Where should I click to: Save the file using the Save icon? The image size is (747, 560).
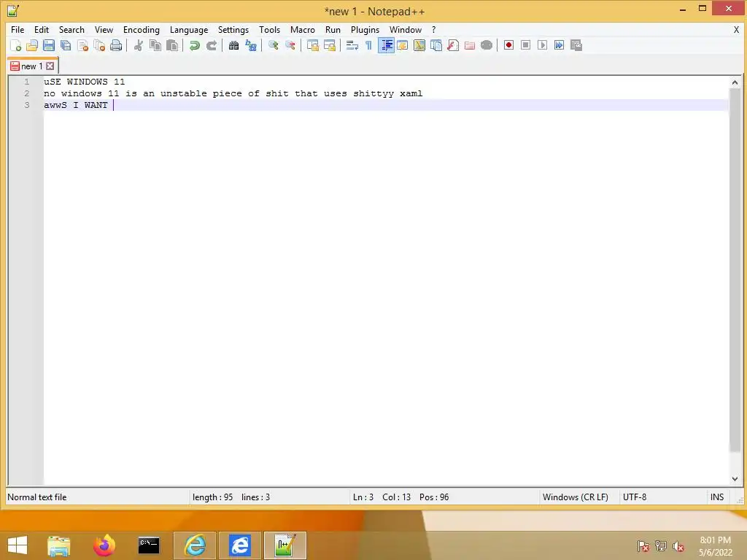coord(49,45)
